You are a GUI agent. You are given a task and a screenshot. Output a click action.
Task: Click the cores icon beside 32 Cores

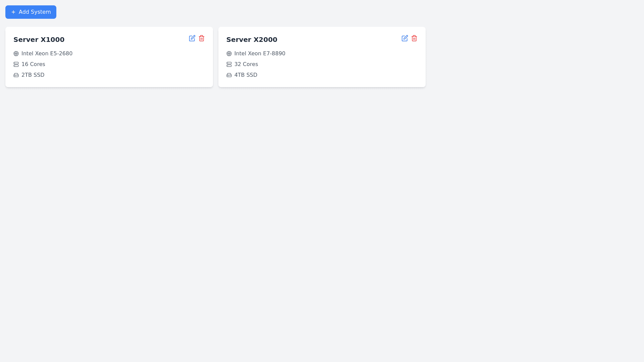(x=229, y=64)
